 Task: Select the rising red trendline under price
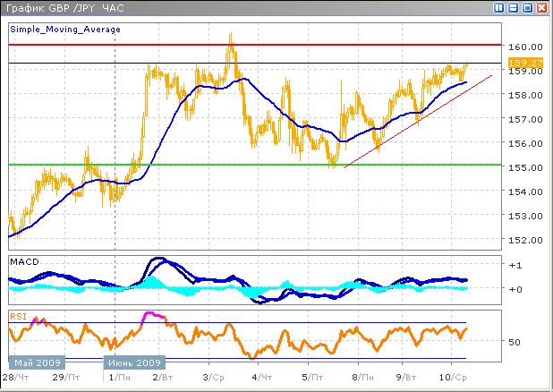point(418,122)
